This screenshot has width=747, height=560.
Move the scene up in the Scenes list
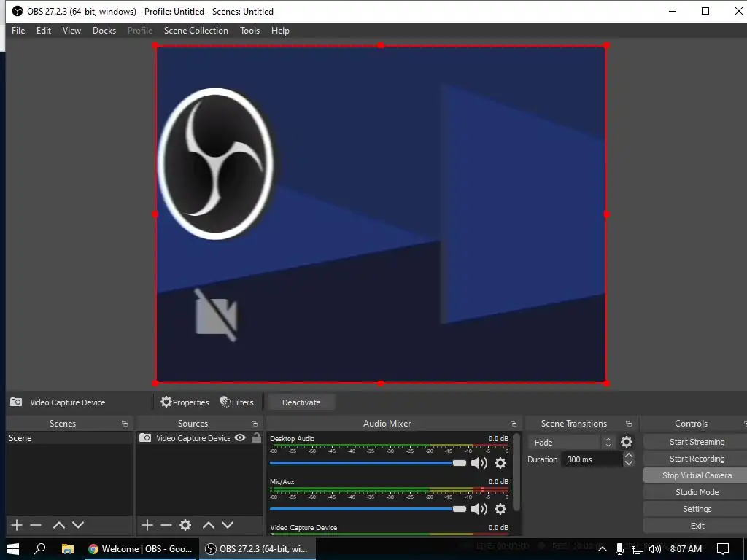(59, 525)
